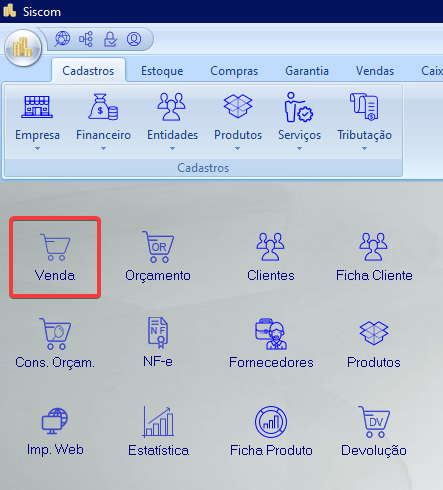Open the Orçamento cart icon
Viewport: 443px width, 490px height.
158,257
